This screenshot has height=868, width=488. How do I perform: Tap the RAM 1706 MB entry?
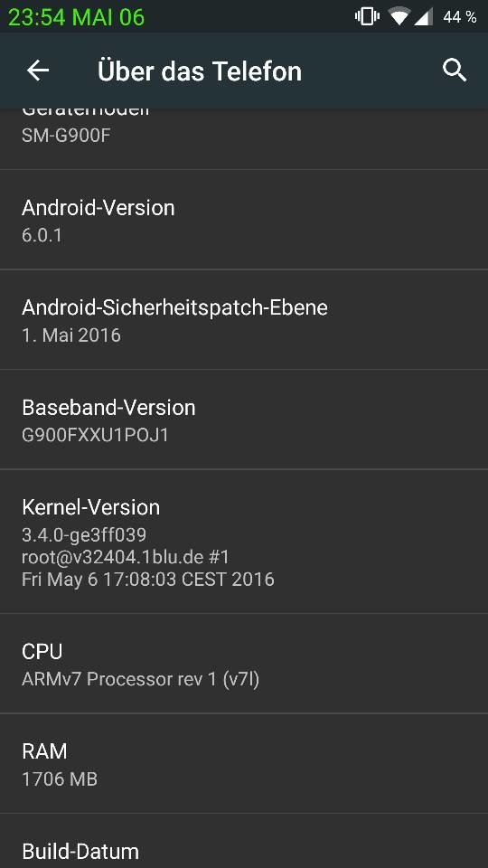(244, 763)
